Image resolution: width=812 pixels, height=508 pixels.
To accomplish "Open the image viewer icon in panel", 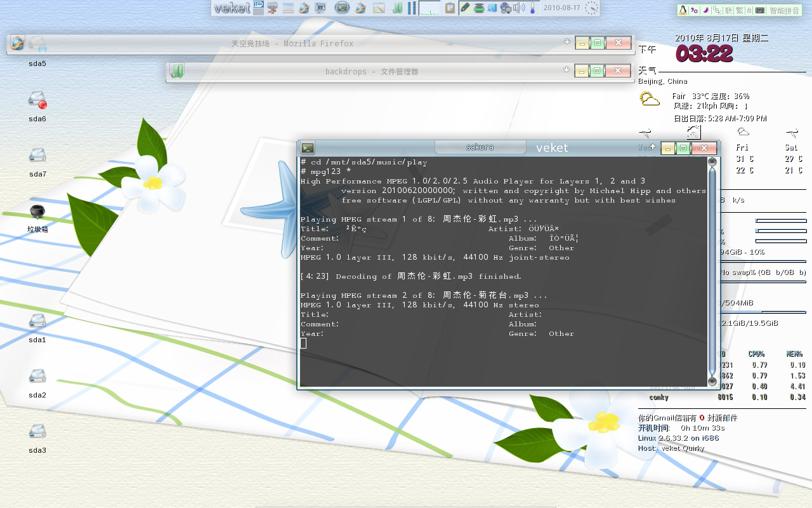I will click(x=379, y=8).
